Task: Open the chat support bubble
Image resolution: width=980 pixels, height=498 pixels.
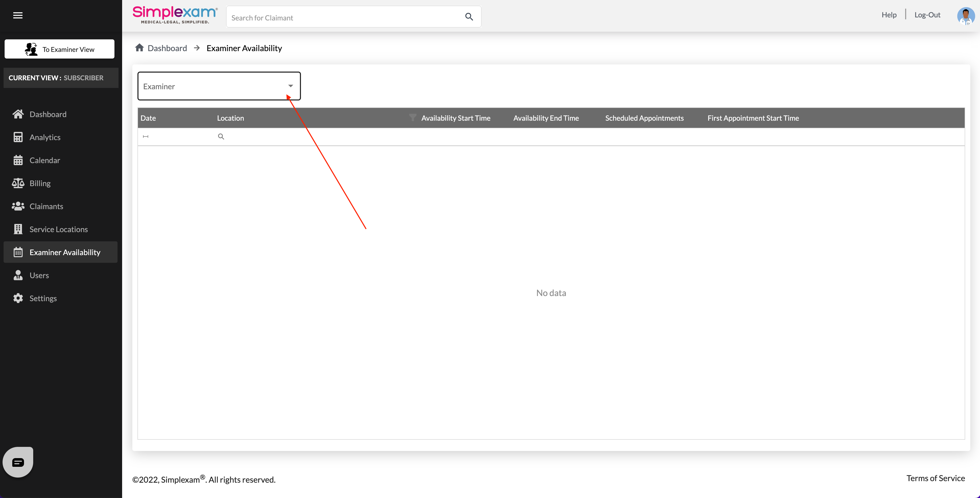Action: pyautogui.click(x=18, y=462)
